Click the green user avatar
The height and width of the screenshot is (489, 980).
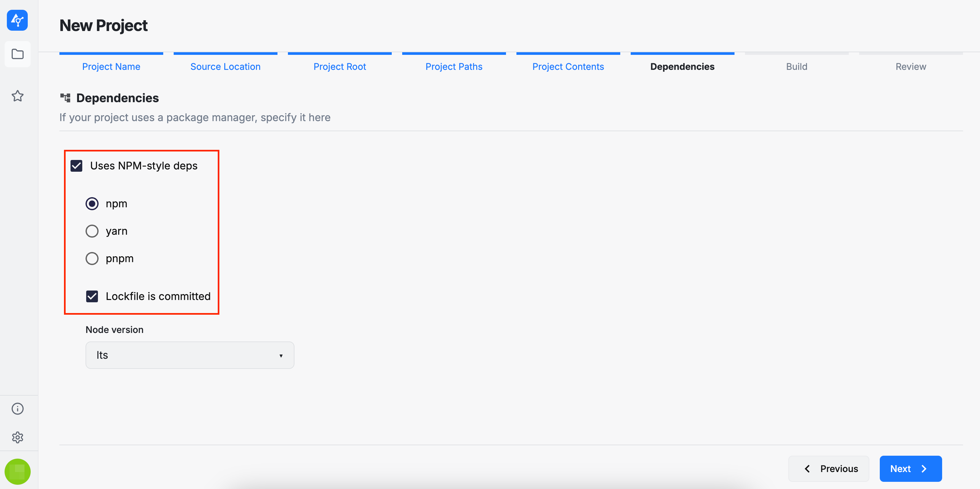(18, 471)
